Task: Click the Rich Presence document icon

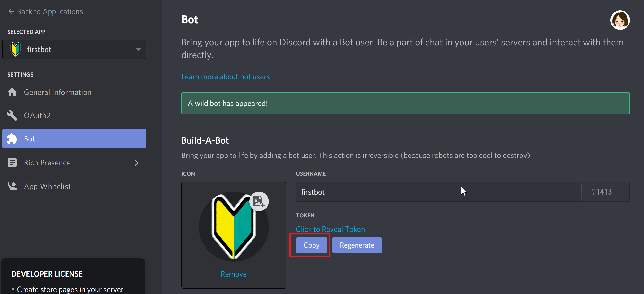Action: tap(12, 163)
